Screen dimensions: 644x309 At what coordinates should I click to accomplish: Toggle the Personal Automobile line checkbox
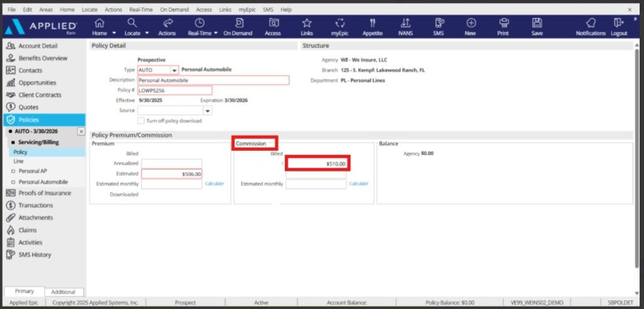coord(13,182)
